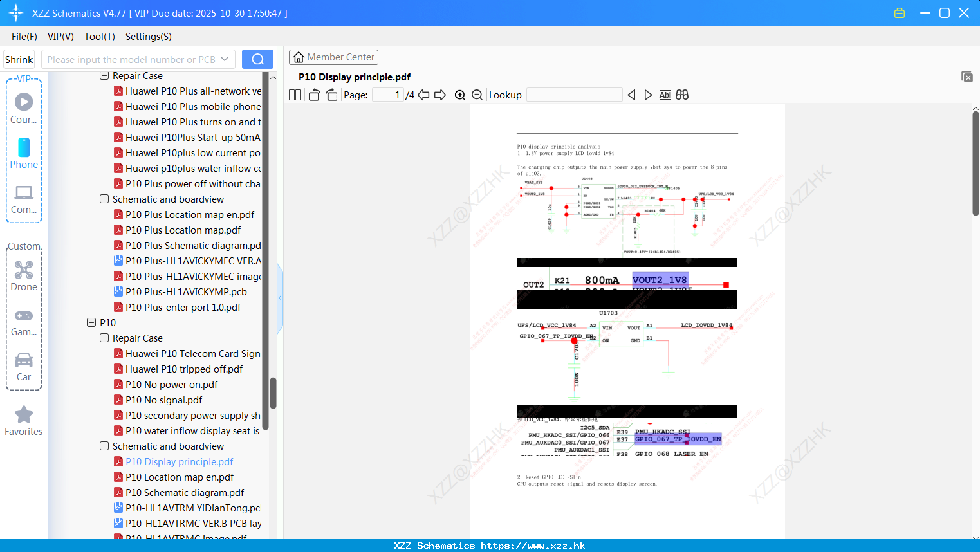
Task: Select the Car category icon
Action: [24, 360]
